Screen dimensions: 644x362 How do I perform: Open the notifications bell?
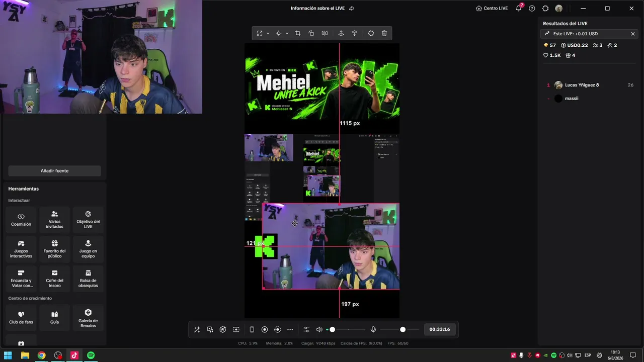[519, 8]
